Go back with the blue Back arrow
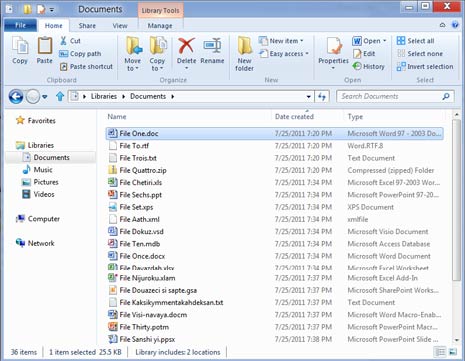Image resolution: width=465 pixels, height=361 pixels. coord(16,97)
